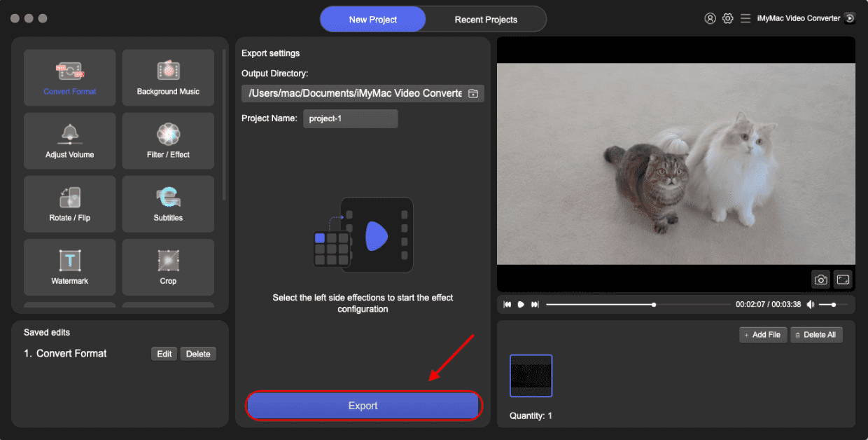Select the Rotate / Flip tool

[x=69, y=204]
